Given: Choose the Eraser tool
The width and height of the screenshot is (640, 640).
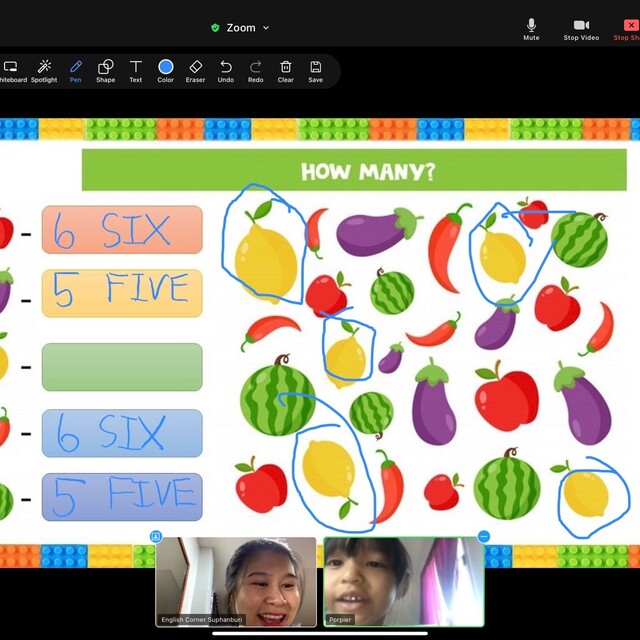Looking at the screenshot, I should [195, 70].
